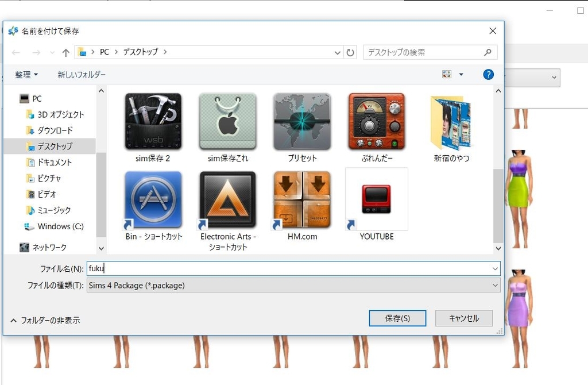Screen dimensions: 588x385
Task: Open the file name history dropdown
Action: point(495,269)
